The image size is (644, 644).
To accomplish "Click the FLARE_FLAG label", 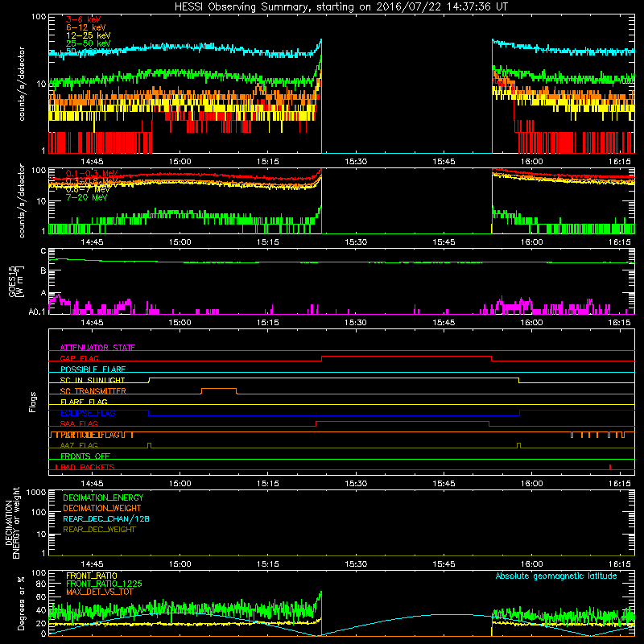I will pyautogui.click(x=84, y=402).
